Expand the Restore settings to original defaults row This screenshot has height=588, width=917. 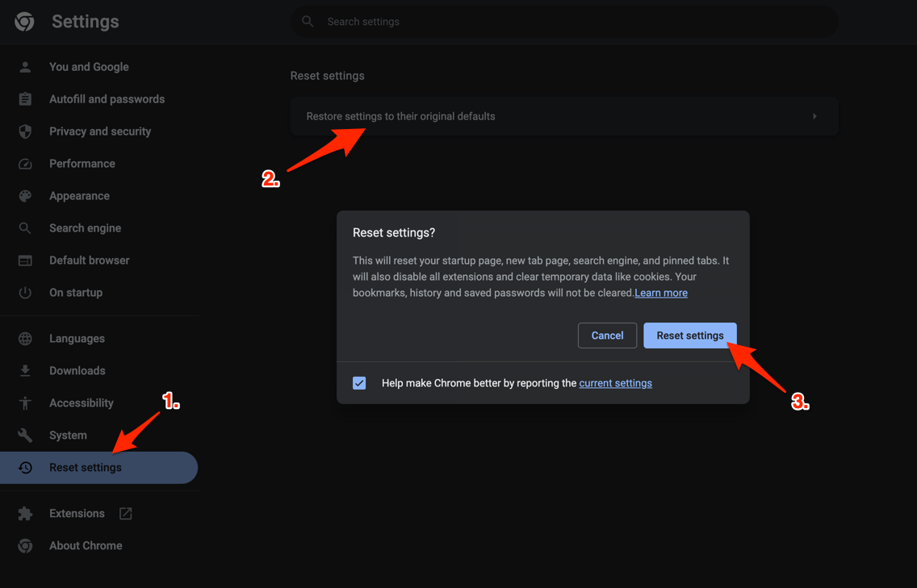coord(564,115)
